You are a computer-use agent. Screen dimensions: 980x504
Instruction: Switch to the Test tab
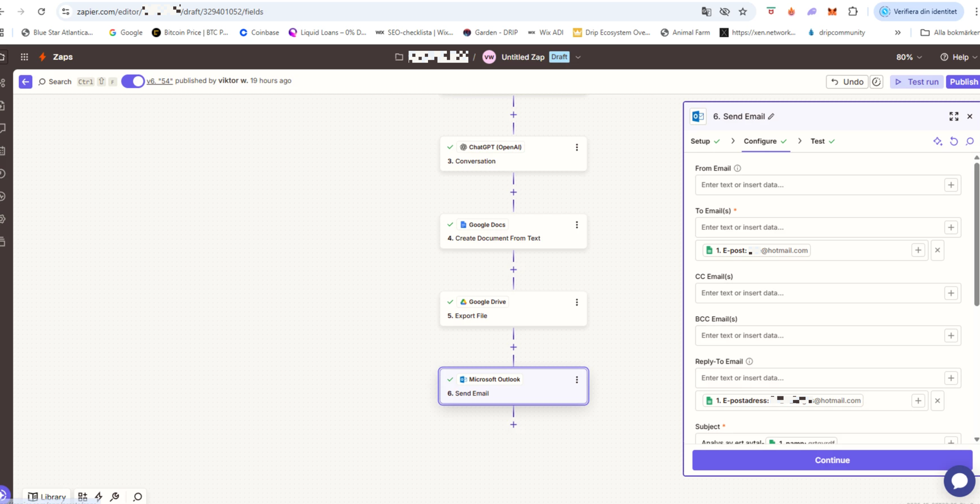(817, 142)
